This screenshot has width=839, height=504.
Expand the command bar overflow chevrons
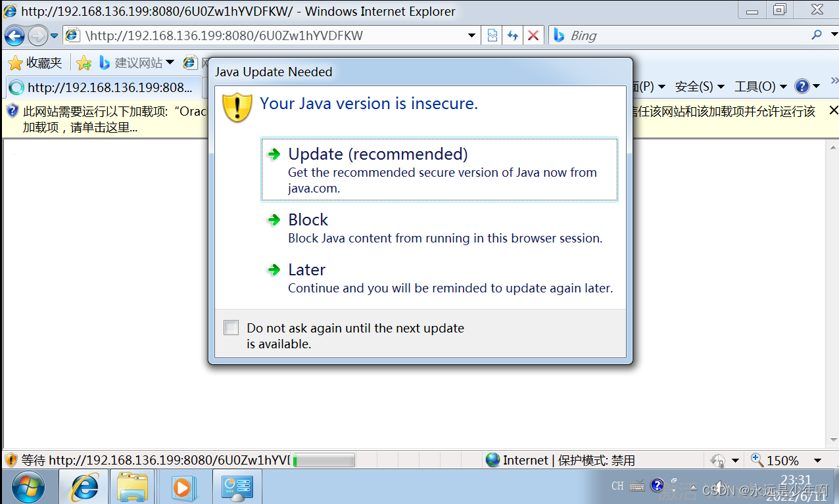[x=834, y=81]
